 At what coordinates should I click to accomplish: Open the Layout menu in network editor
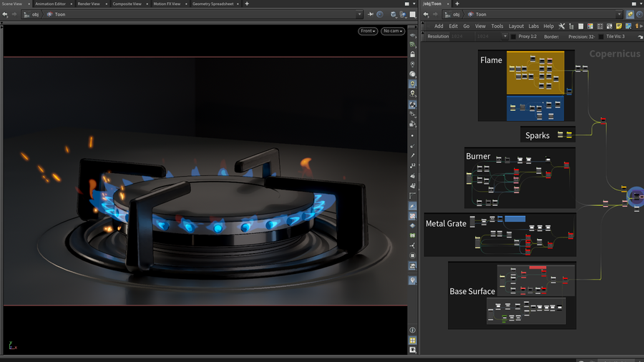coord(516,26)
